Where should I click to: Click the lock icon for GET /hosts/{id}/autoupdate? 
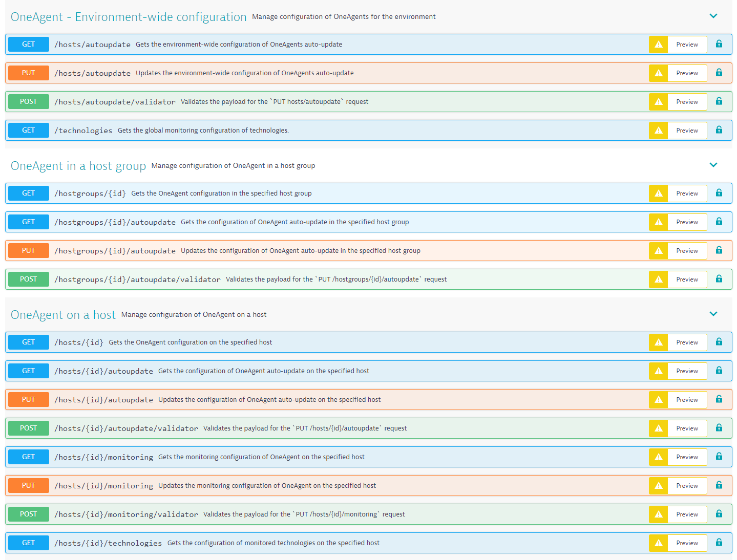pos(719,371)
